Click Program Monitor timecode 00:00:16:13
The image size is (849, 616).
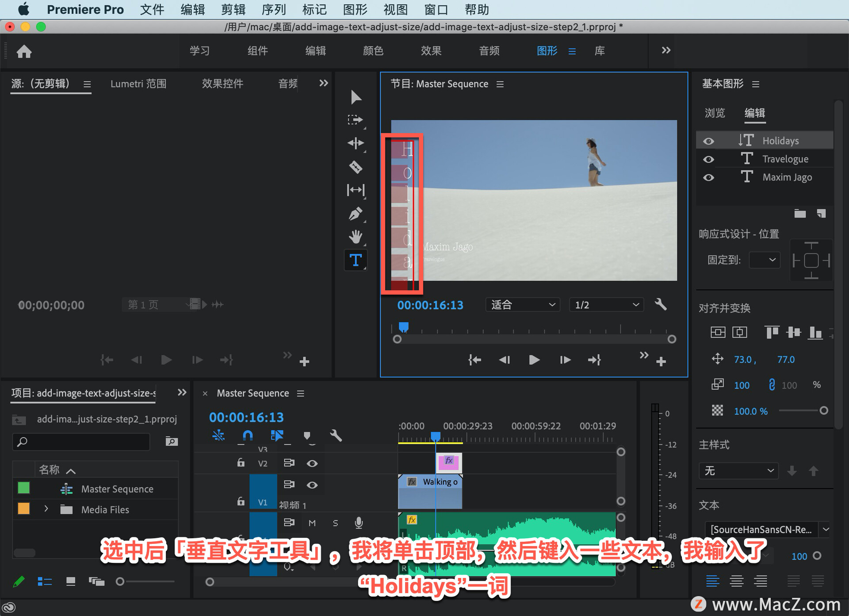[x=430, y=305]
